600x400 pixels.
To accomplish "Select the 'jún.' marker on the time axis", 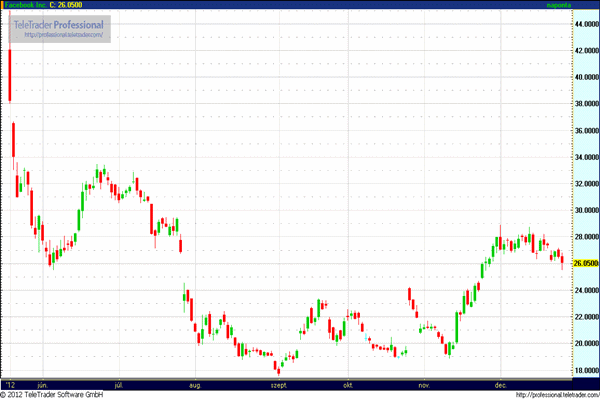I will [42, 383].
